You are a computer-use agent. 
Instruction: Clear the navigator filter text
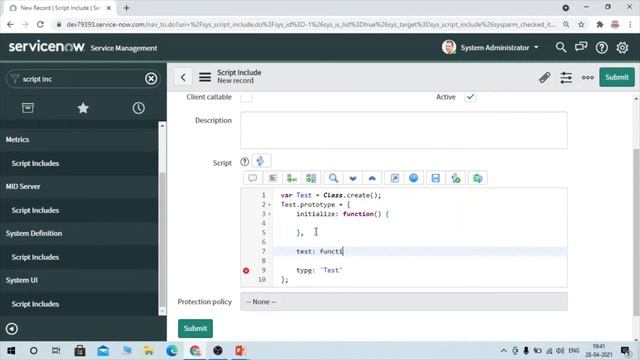(x=151, y=78)
